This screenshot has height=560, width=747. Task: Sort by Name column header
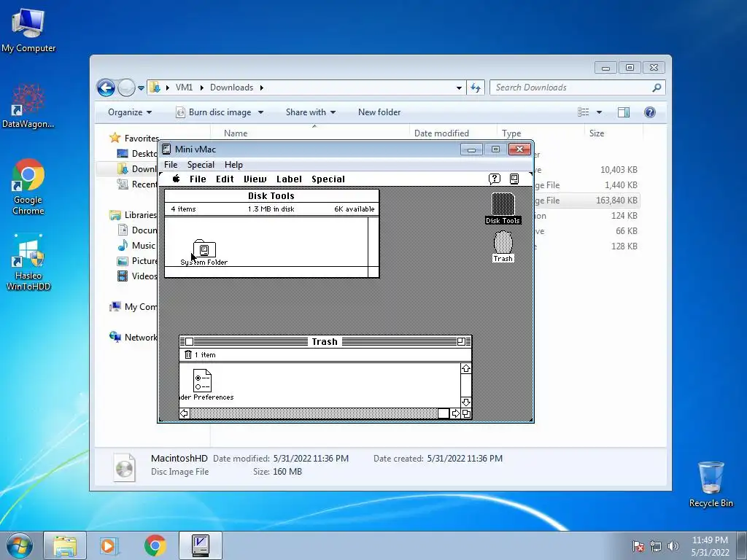click(x=236, y=133)
